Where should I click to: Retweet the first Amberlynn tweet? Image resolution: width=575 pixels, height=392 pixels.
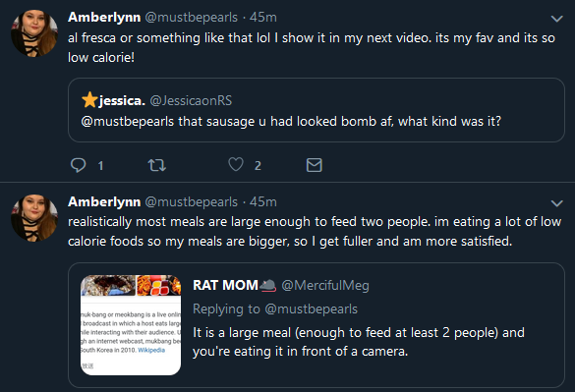157,165
